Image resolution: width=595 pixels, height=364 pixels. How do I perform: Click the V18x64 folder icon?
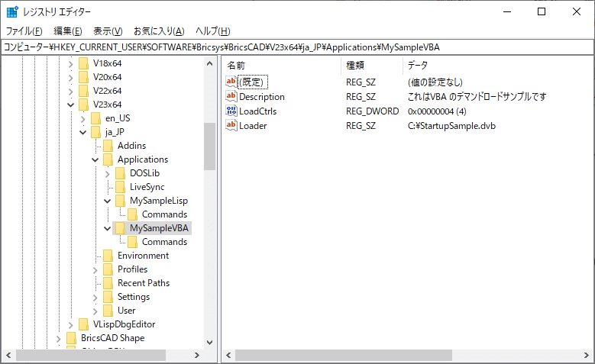pos(83,63)
